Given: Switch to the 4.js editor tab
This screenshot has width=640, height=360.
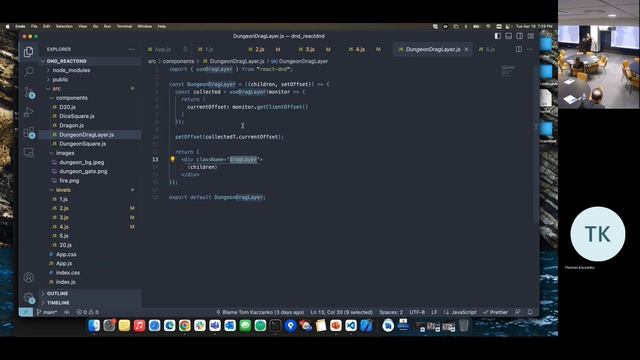Looking at the screenshot, I should pyautogui.click(x=364, y=49).
